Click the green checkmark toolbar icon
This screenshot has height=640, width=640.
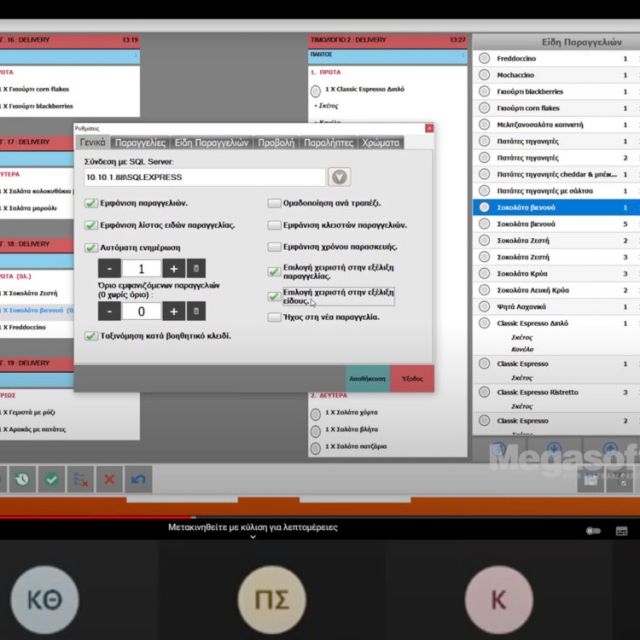[52, 479]
